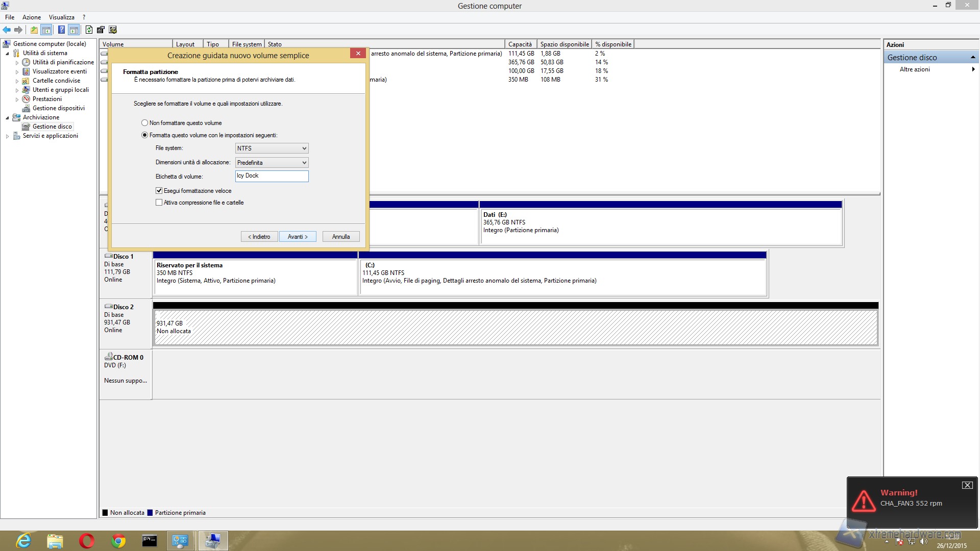Toggle the show/hide console tree icon
The image size is (980, 551).
tap(46, 30)
